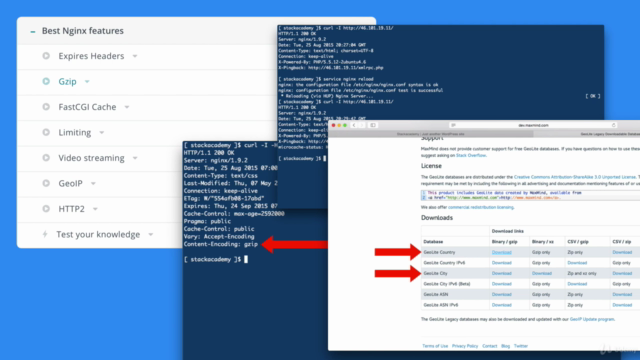Open the Gzip lesson title
This screenshot has width=640, height=360.
(x=67, y=82)
